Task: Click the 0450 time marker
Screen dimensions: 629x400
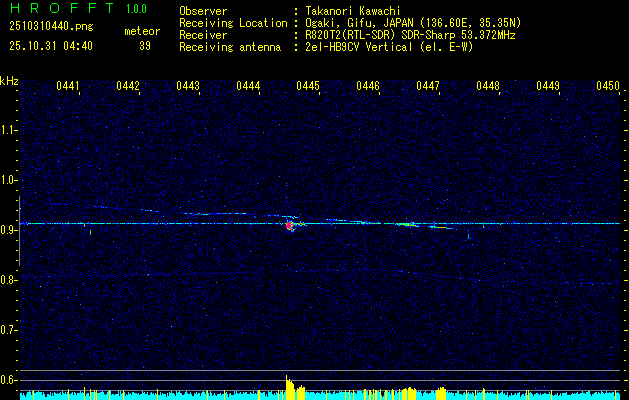Action: pos(608,87)
